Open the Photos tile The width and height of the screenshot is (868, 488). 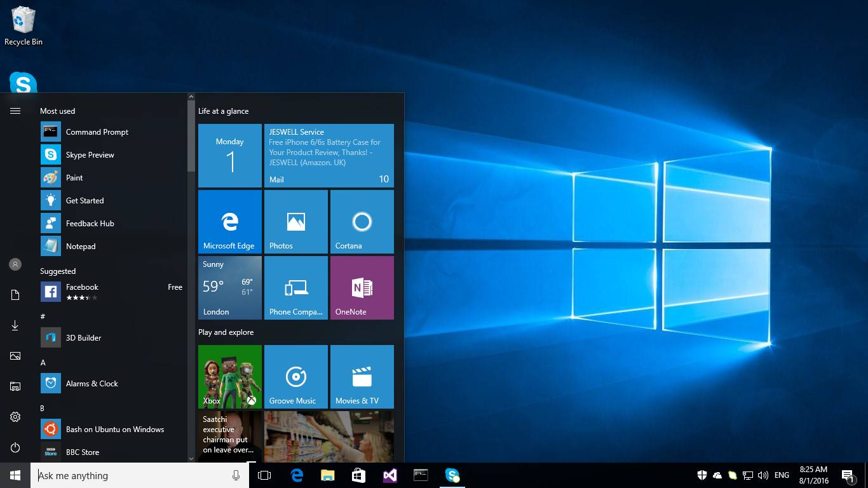click(x=296, y=222)
